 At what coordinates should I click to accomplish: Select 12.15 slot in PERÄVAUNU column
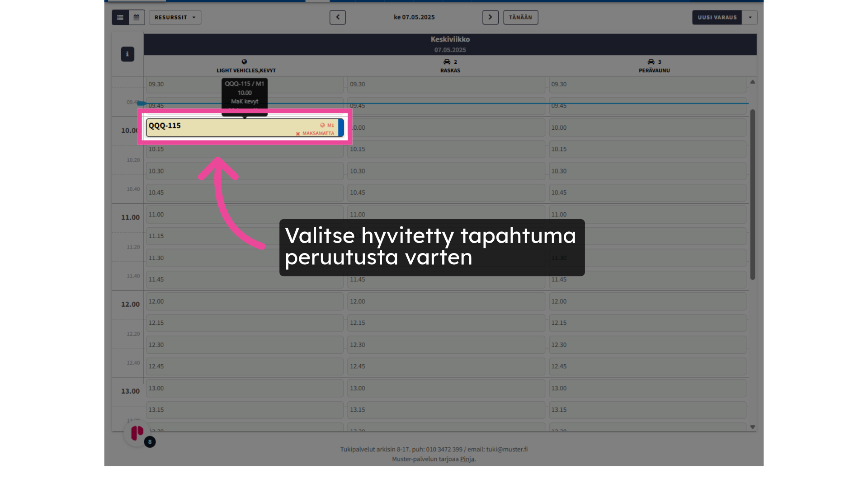tap(648, 323)
